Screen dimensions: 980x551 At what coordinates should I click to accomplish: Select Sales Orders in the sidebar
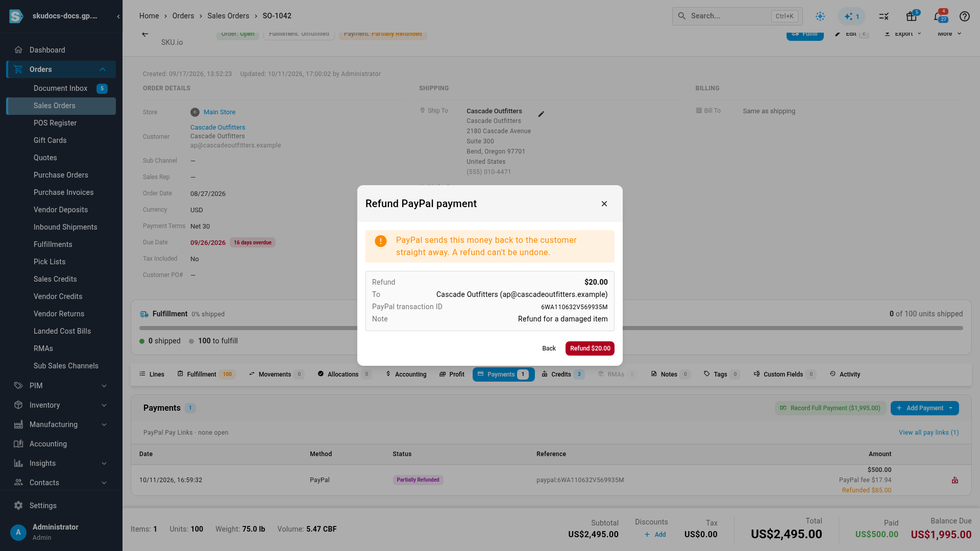(61, 106)
